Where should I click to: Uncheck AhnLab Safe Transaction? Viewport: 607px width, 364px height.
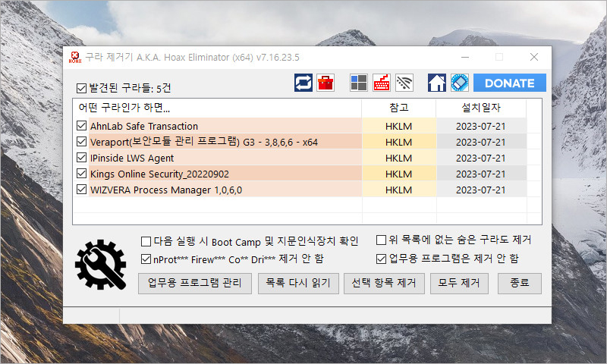pyautogui.click(x=81, y=126)
